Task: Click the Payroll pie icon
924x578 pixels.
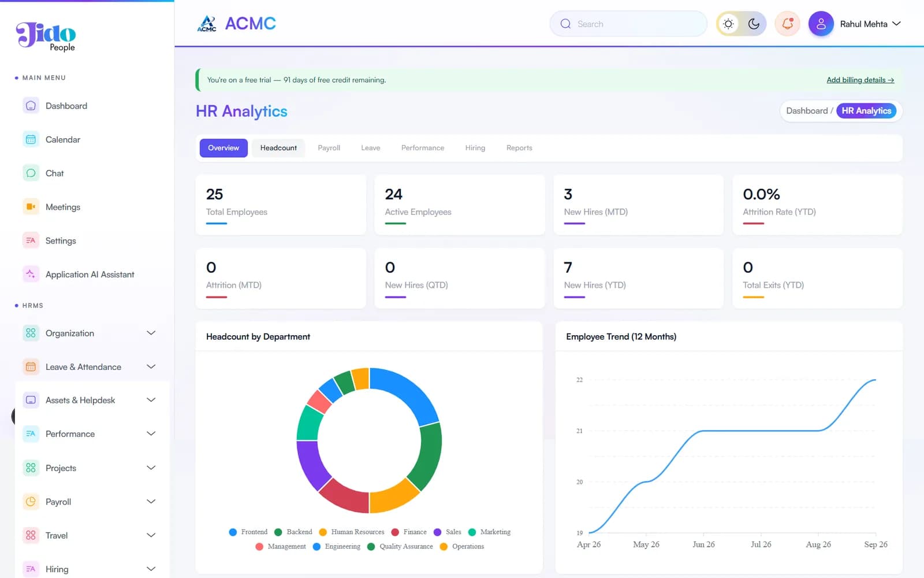Action: (x=31, y=501)
